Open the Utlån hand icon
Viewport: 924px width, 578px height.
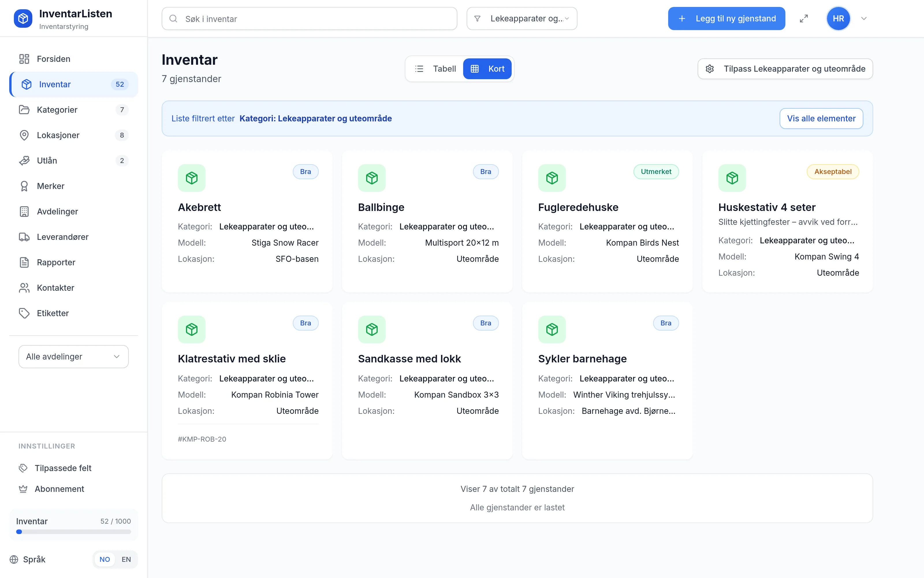point(24,161)
